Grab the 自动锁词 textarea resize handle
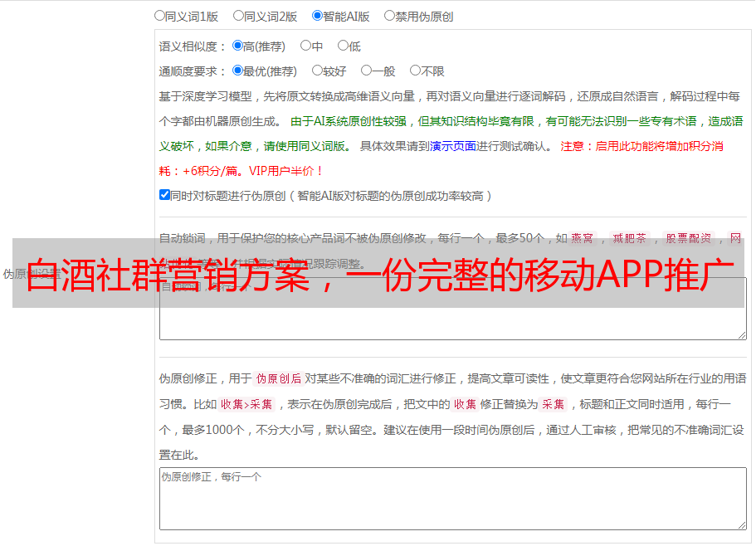Viewport: 756px width, 546px height. click(741, 334)
